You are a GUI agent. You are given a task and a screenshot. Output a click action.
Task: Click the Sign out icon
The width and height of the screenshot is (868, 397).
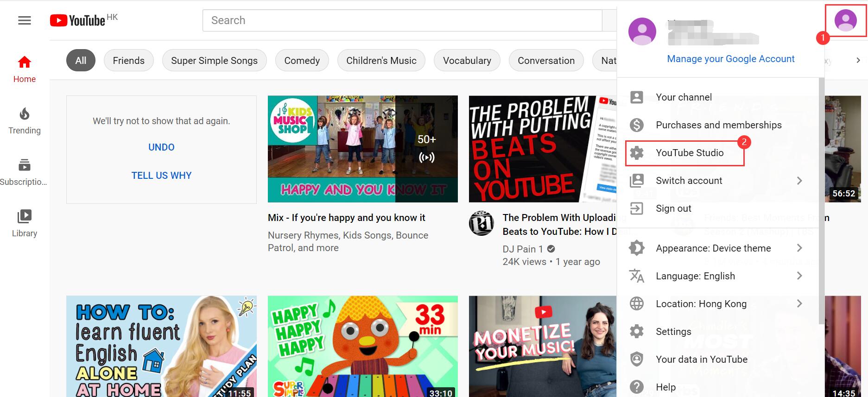[637, 208]
